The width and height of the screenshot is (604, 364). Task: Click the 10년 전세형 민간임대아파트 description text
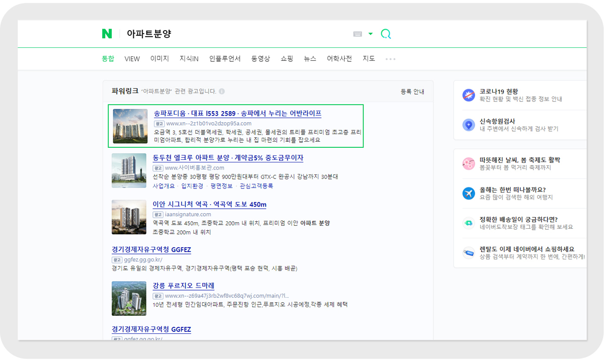250,305
